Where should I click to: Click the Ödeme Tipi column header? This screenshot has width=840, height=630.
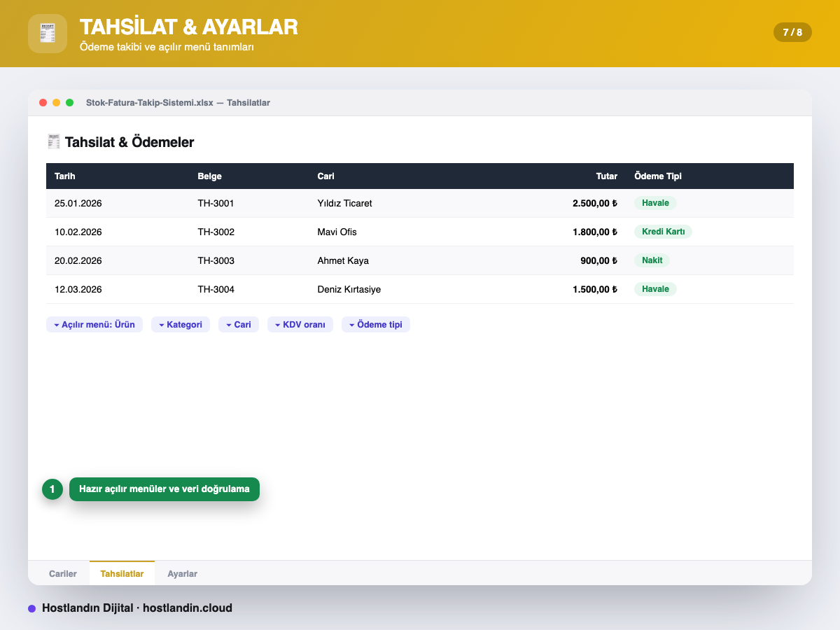(658, 176)
